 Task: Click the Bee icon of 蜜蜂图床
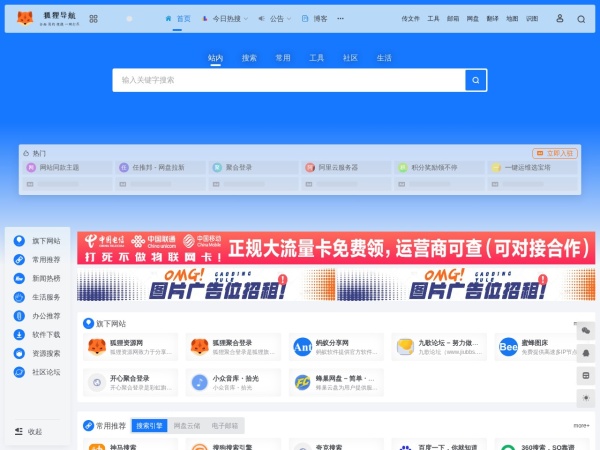coord(508,347)
